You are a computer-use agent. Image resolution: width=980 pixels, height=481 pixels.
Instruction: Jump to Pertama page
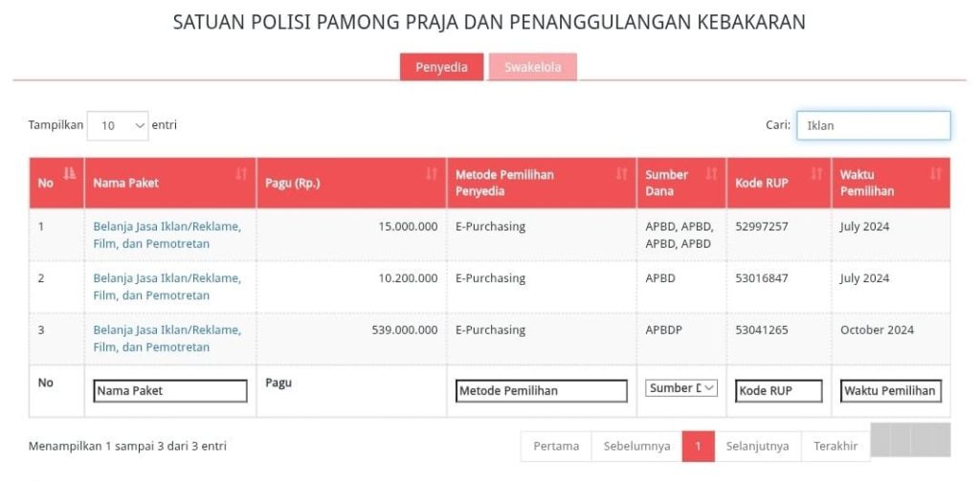556,447
